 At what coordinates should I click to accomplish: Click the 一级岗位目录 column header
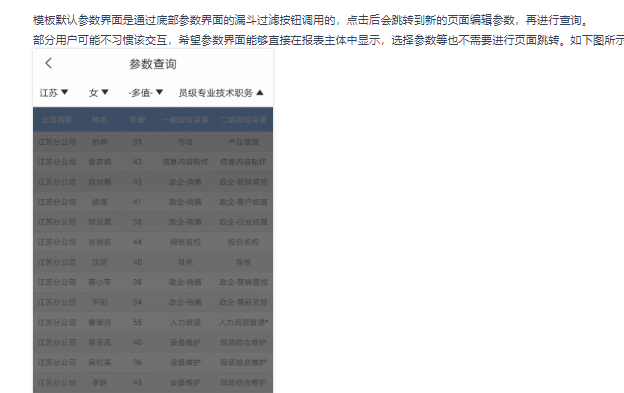tap(185, 120)
